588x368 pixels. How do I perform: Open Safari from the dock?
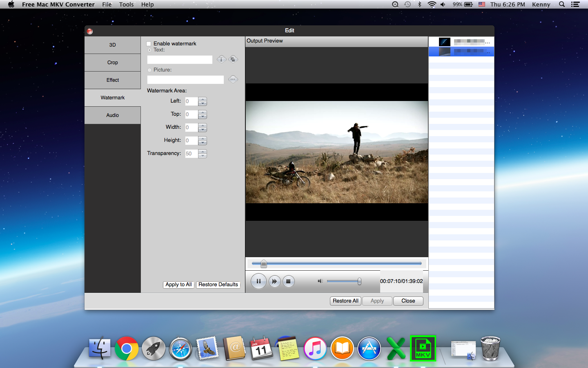[180, 348]
